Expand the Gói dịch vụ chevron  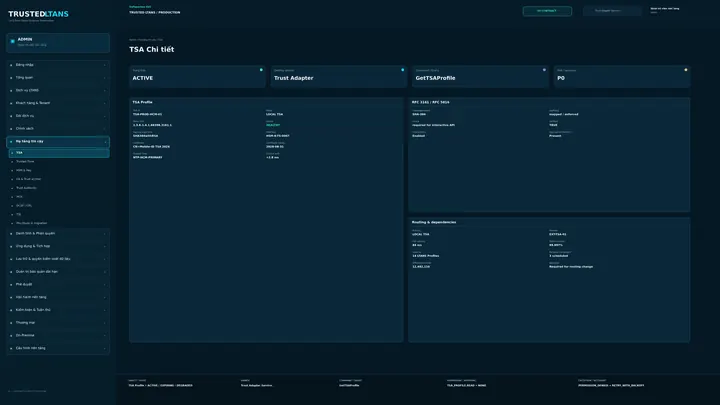coord(105,116)
